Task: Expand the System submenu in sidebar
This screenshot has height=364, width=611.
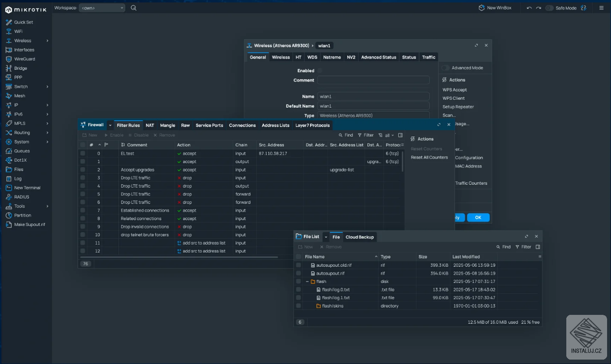Action: [47, 142]
